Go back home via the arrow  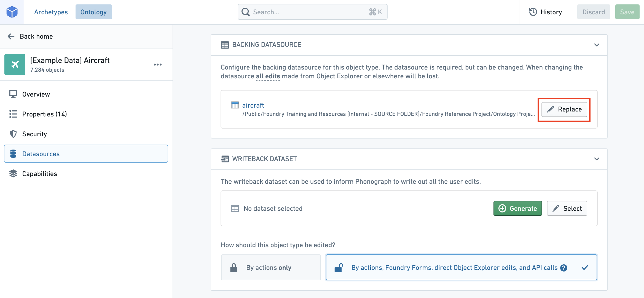coord(11,36)
